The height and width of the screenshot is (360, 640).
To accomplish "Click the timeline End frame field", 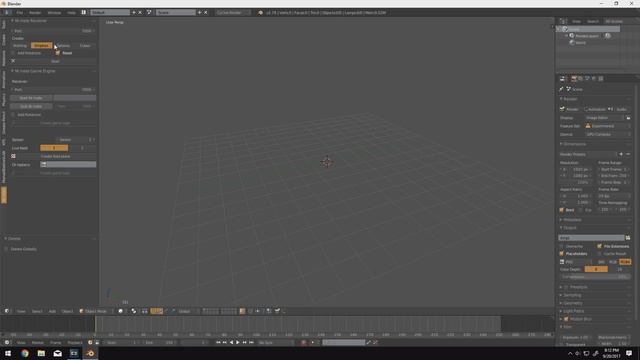I will pyautogui.click(x=159, y=342).
